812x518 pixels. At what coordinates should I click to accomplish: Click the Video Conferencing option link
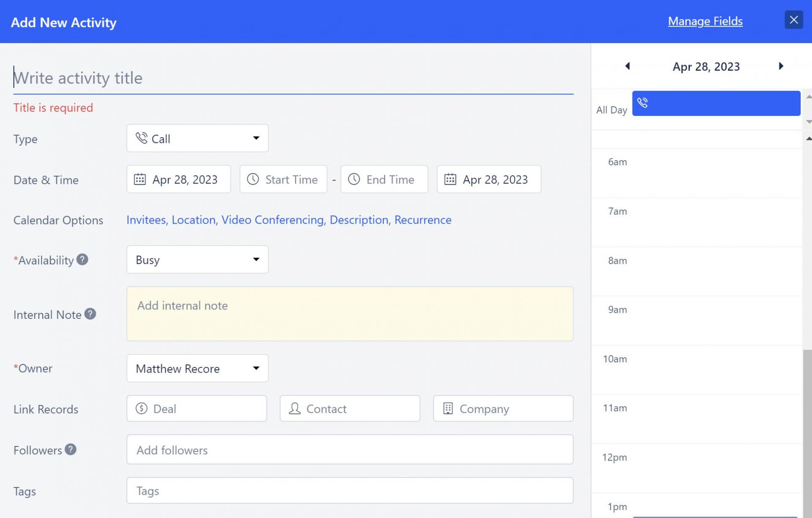click(272, 219)
